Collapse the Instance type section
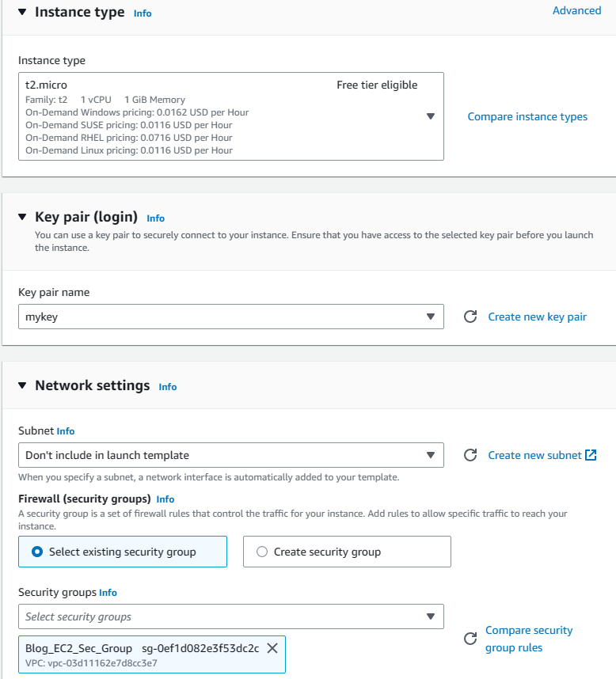 [22, 12]
